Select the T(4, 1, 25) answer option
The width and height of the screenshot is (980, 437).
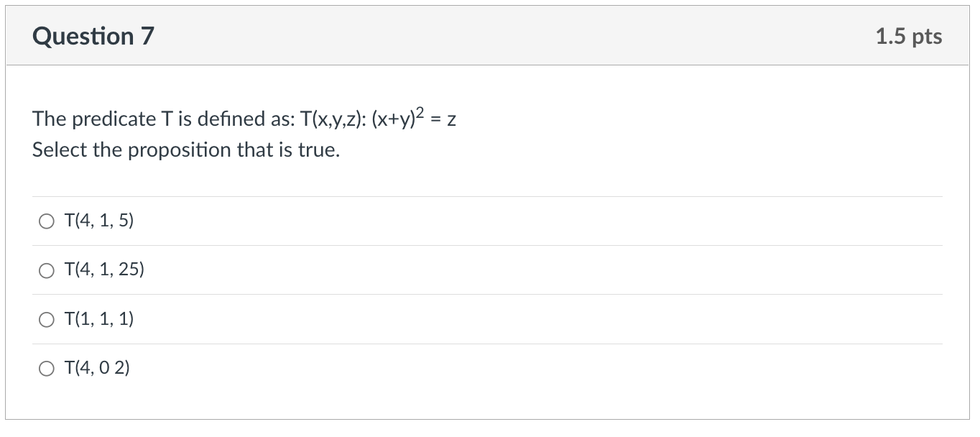point(104,270)
